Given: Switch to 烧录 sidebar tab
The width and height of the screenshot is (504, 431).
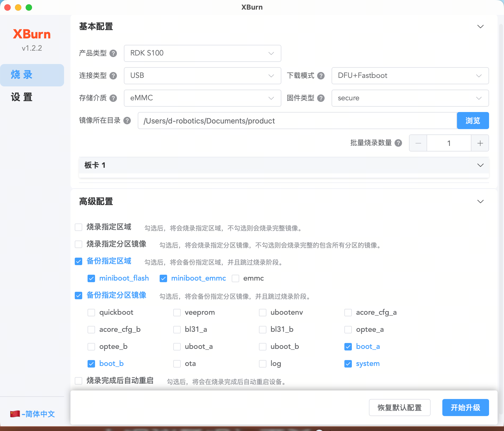Looking at the screenshot, I should [32, 75].
